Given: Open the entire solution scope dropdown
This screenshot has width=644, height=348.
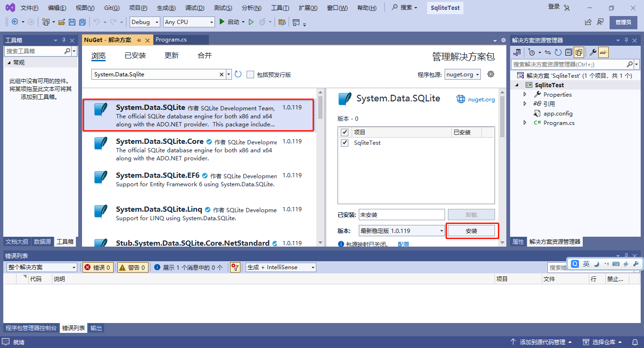Looking at the screenshot, I should [x=41, y=267].
